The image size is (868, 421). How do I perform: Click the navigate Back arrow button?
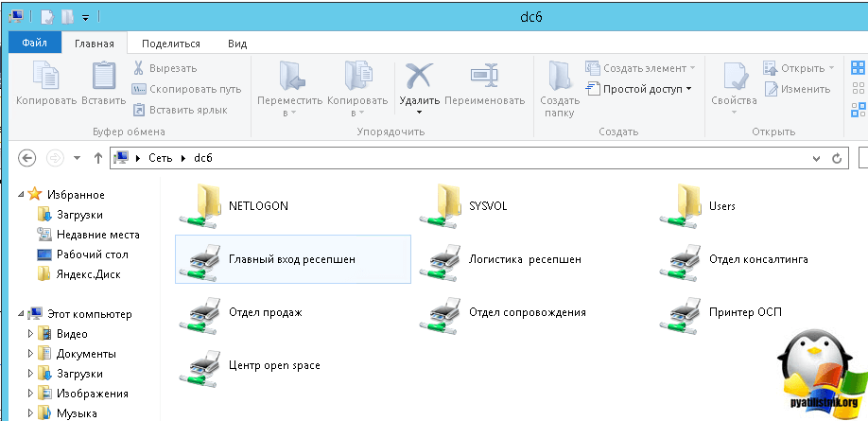[x=27, y=158]
